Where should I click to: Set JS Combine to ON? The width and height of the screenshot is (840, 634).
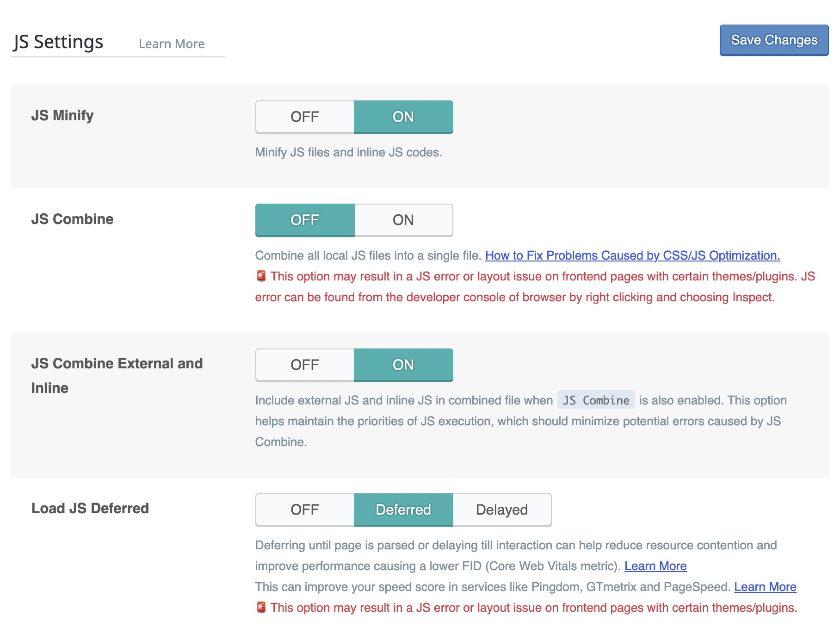point(403,220)
